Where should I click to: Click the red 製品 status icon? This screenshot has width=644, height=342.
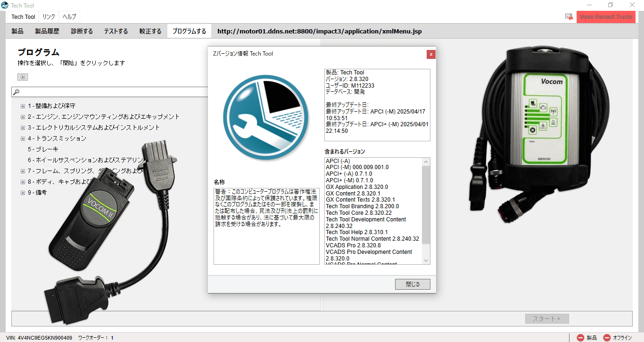[580, 337]
